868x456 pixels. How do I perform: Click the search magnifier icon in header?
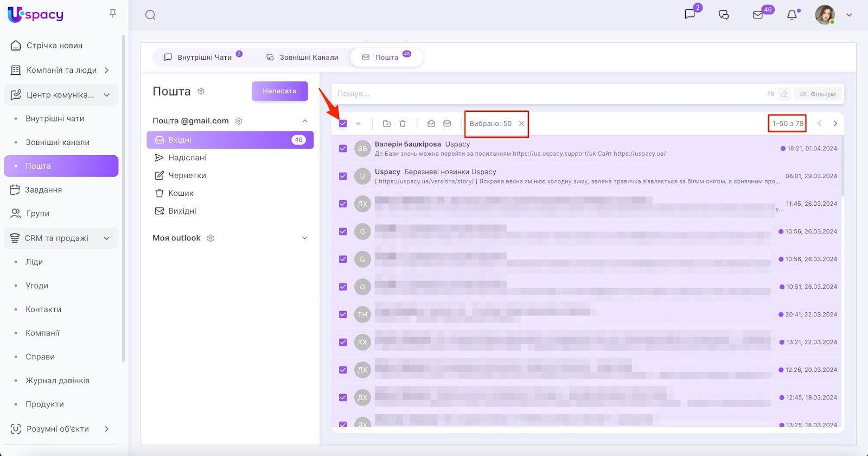(x=150, y=15)
